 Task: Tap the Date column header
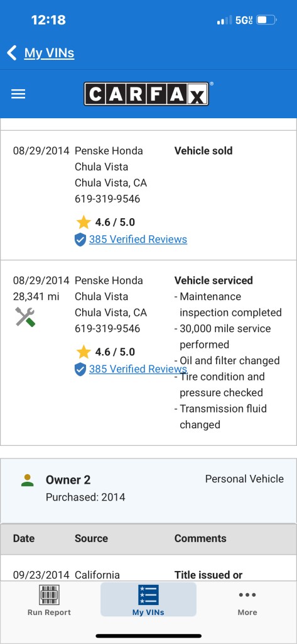24,538
